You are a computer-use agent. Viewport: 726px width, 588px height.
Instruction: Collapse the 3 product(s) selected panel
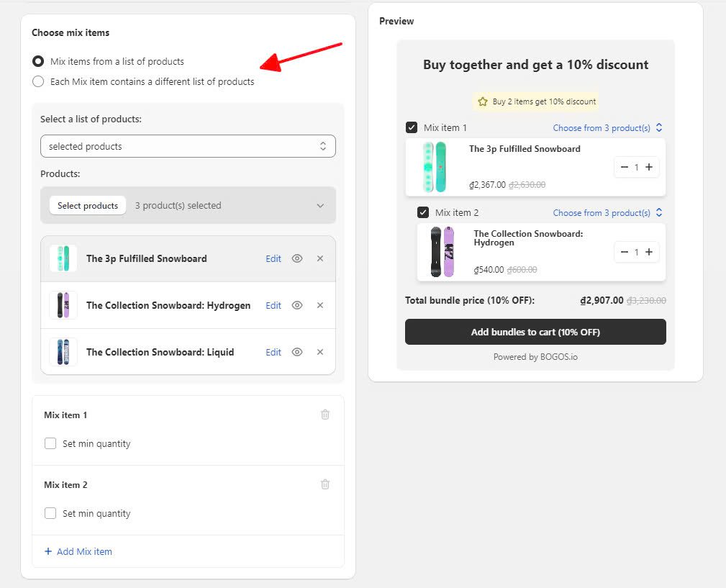click(x=320, y=206)
